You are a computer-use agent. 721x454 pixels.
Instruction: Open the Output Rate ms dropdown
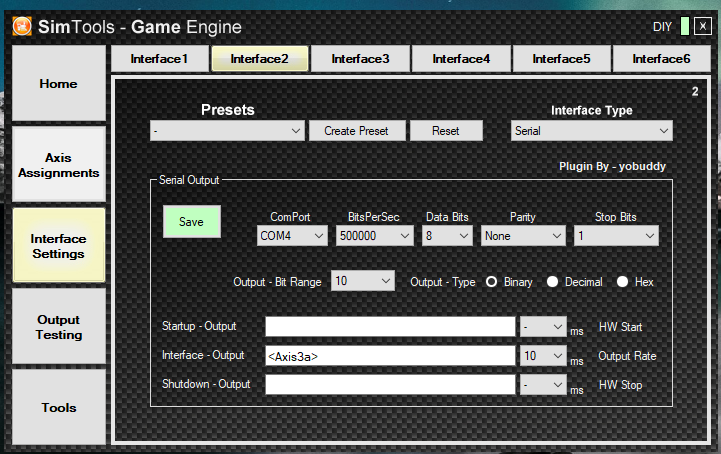tap(543, 355)
